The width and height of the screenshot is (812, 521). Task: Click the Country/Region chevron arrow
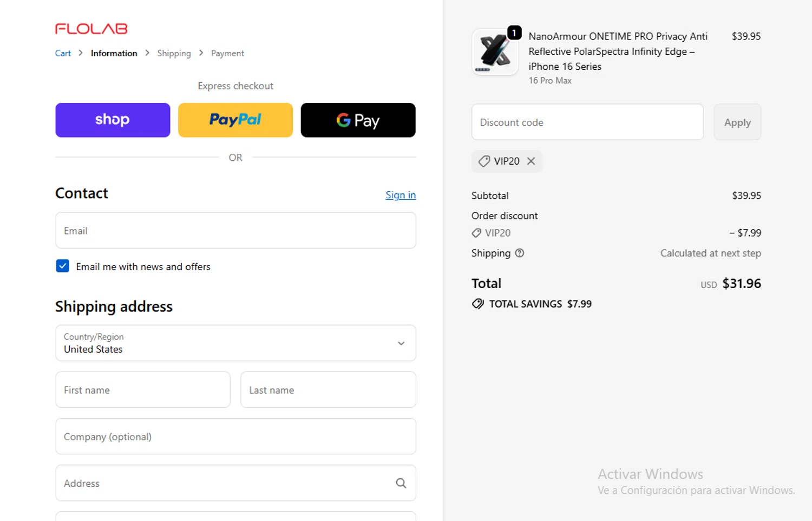(401, 343)
